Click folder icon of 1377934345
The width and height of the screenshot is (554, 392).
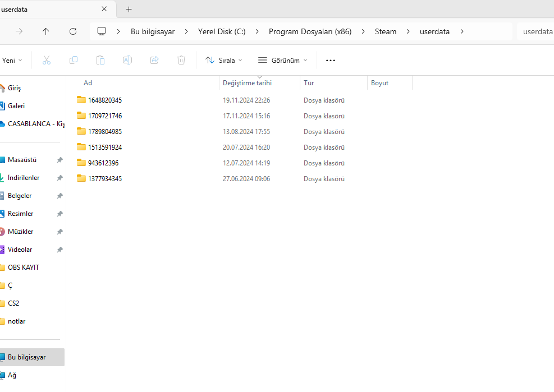click(x=81, y=178)
